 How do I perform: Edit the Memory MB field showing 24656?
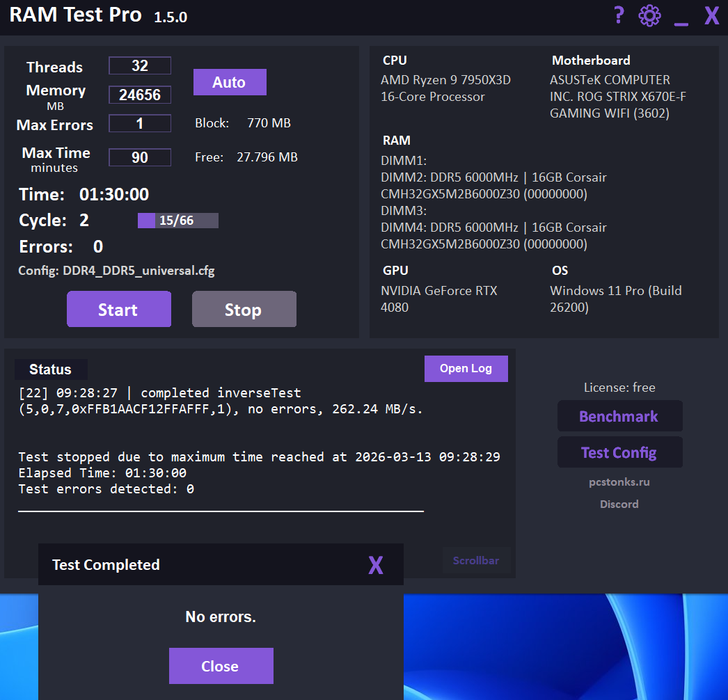pos(140,95)
